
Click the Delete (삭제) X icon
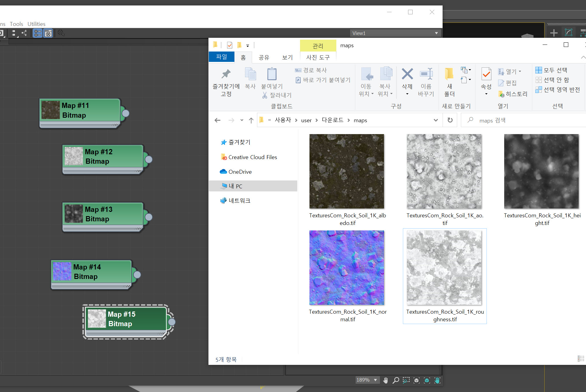tap(407, 74)
